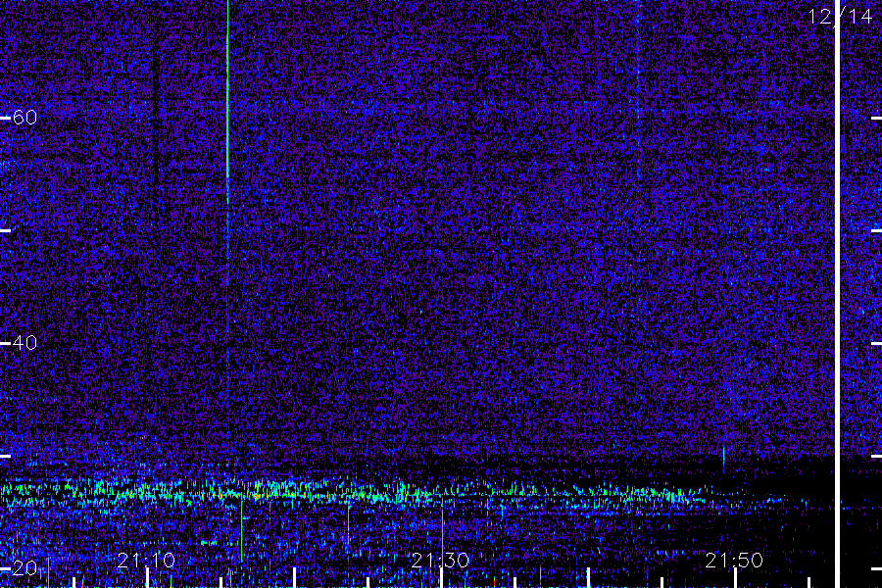
Task: Click the 20 frequency axis label
Action: click(24, 568)
